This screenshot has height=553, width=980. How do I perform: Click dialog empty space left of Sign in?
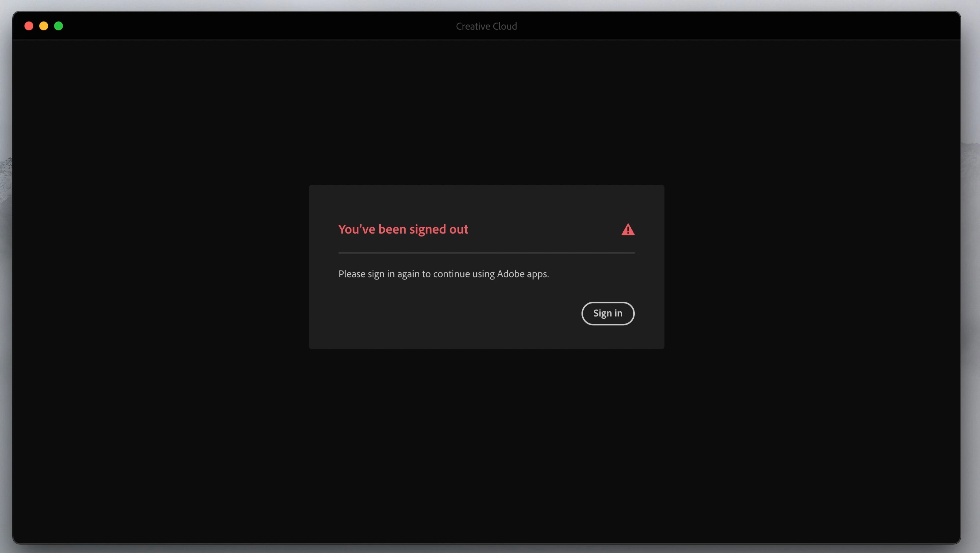point(437,314)
